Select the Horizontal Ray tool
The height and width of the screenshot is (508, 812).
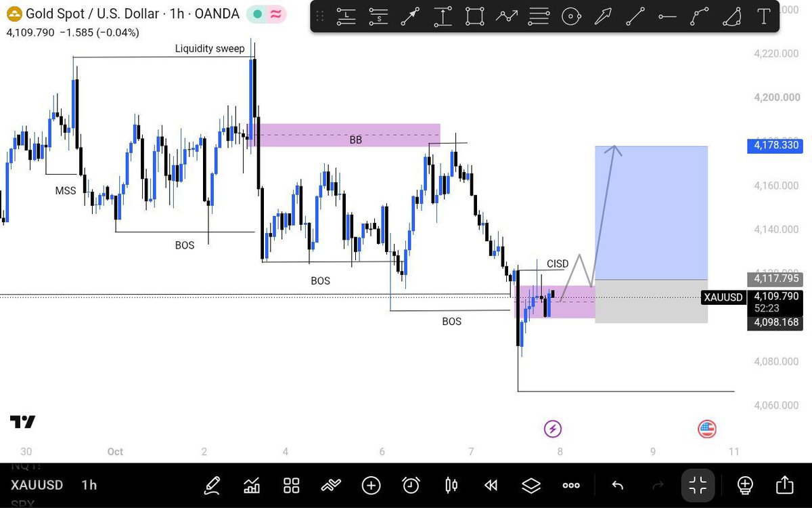(667, 17)
